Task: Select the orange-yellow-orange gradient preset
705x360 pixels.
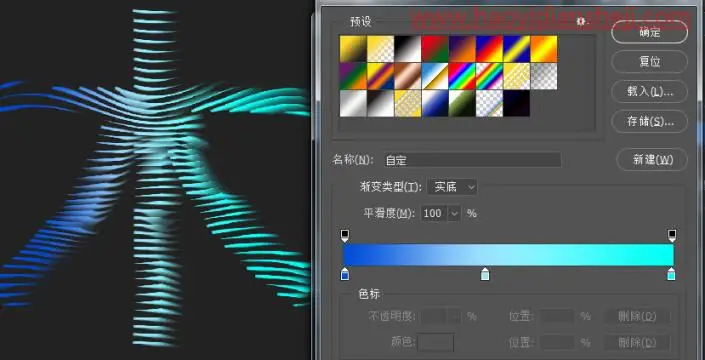Action: (544, 49)
